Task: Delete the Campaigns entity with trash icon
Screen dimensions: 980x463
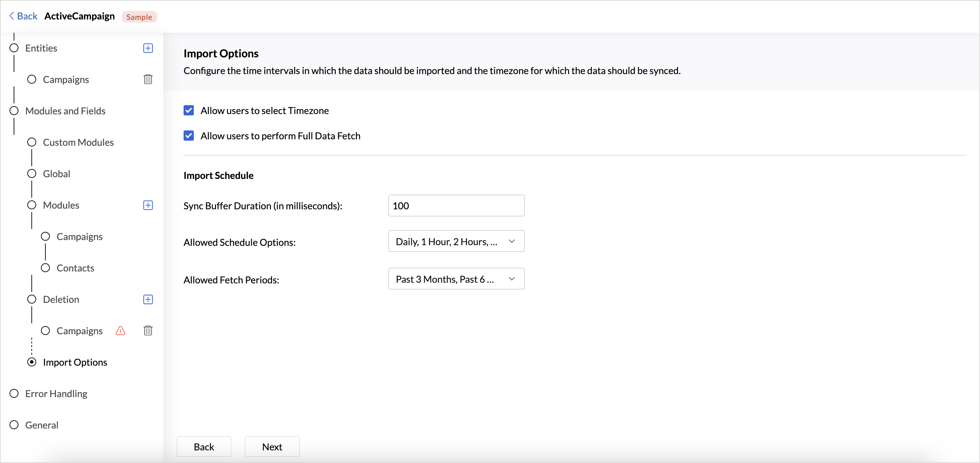Action: pos(148,79)
